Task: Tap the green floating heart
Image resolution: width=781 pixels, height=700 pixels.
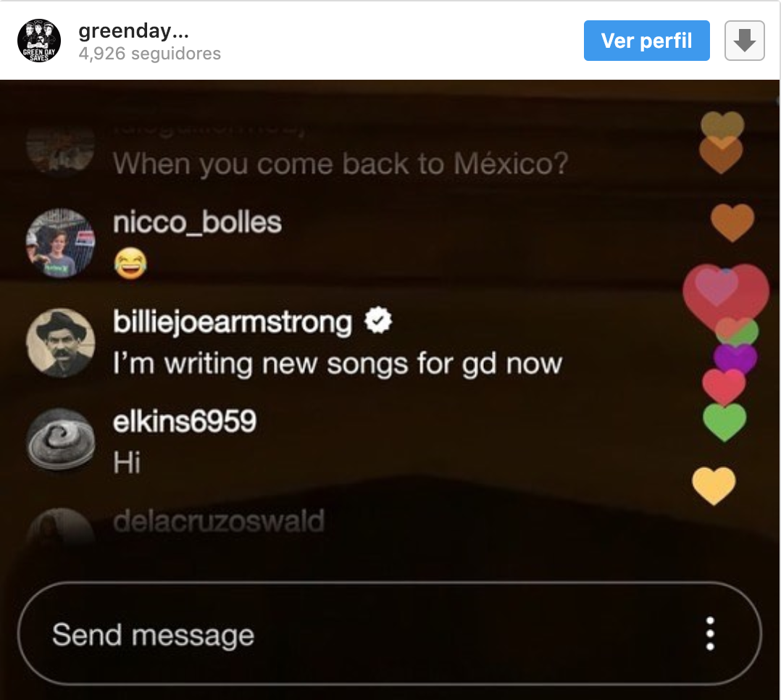Action: coord(724,422)
